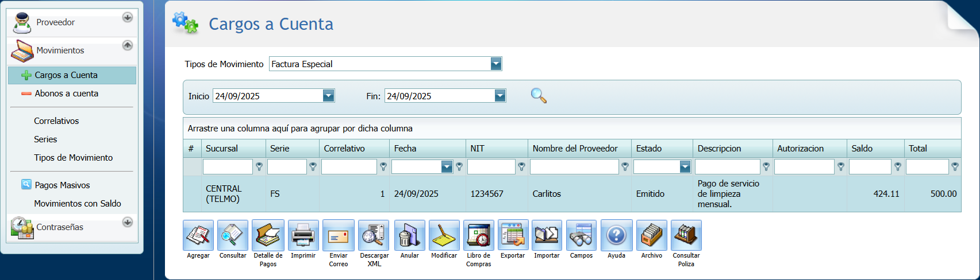The height and width of the screenshot is (280, 980).
Task: Send email with Enviar Correo icon
Action: coord(338,235)
